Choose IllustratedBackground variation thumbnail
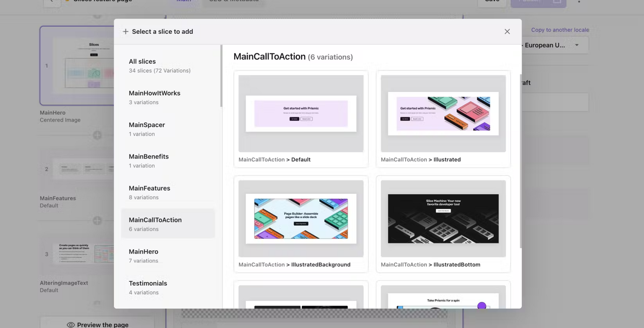644x328 pixels. (x=301, y=218)
